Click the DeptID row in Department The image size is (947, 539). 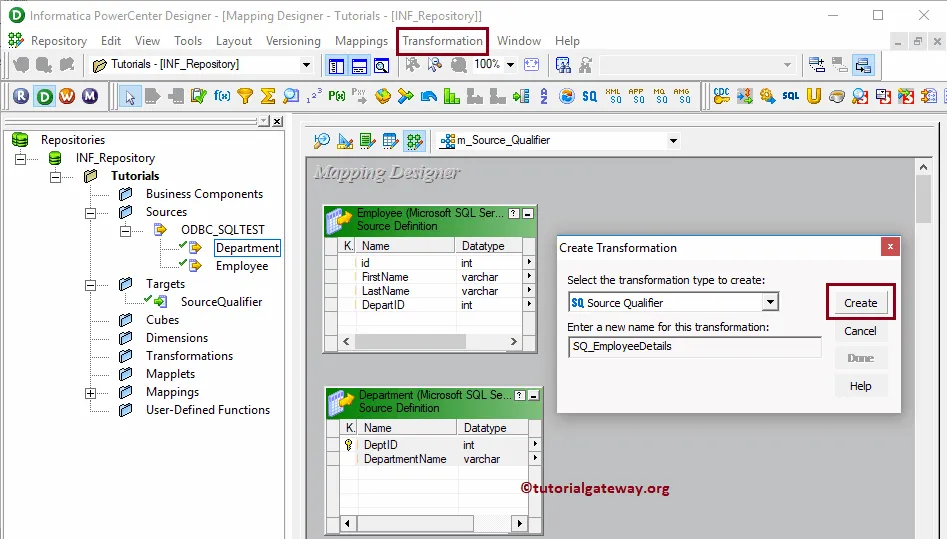point(433,445)
